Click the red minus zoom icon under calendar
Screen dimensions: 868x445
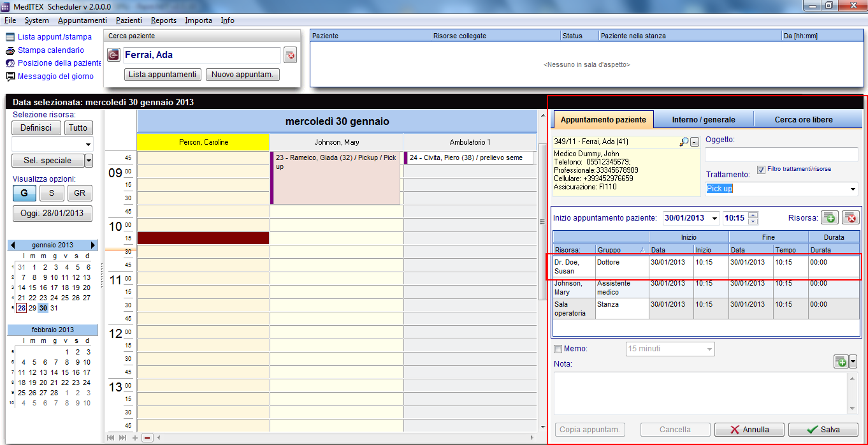147,438
